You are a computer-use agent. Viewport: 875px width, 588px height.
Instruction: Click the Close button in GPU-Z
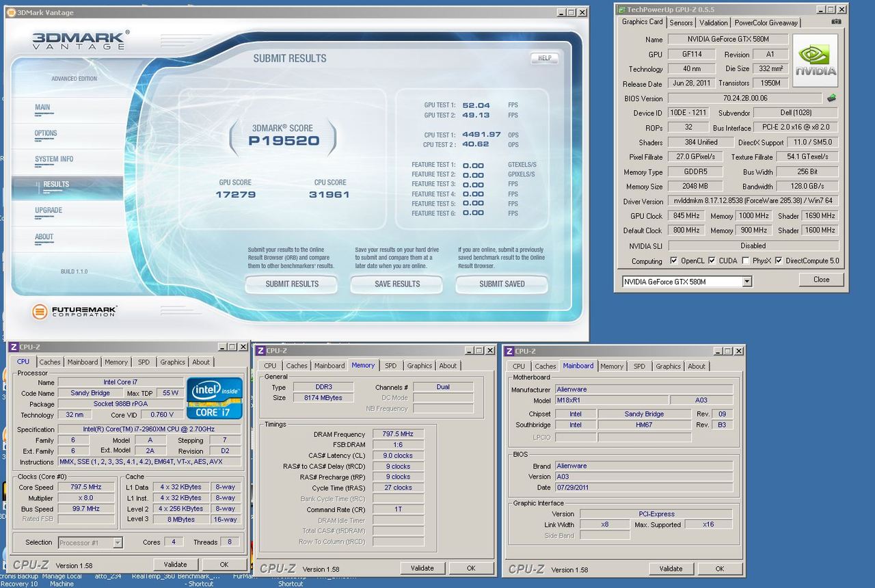(x=821, y=280)
